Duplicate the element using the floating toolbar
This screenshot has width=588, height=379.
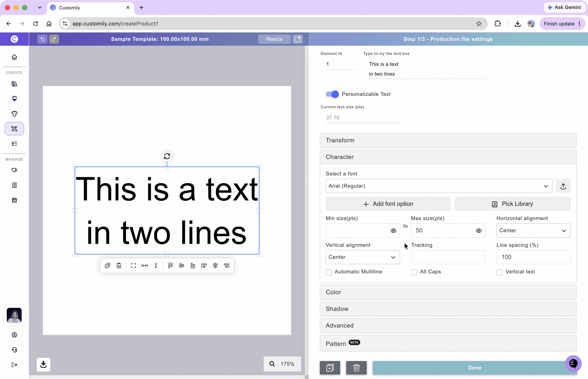tap(107, 266)
